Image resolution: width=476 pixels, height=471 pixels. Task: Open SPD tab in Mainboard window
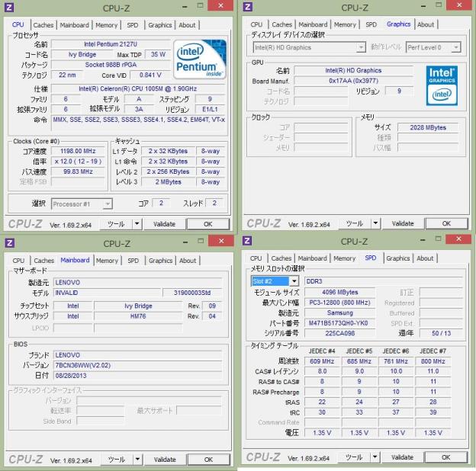click(133, 261)
